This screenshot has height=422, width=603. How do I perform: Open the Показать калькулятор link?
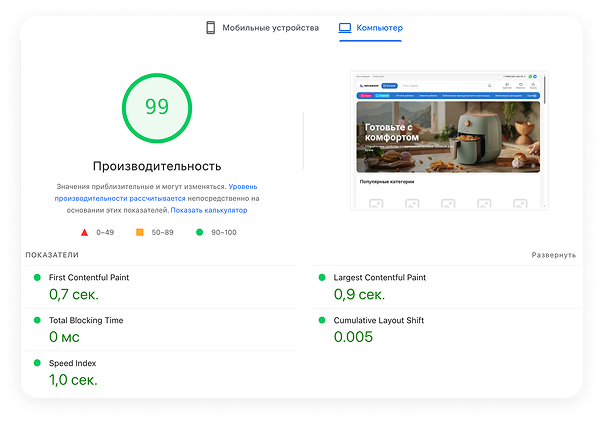coord(209,210)
